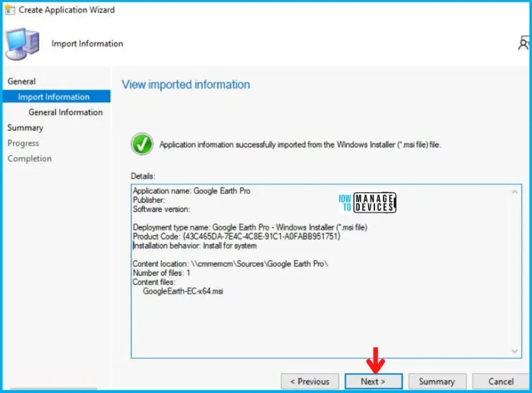Select the General step in the sidebar
The image size is (532, 393).
22,82
